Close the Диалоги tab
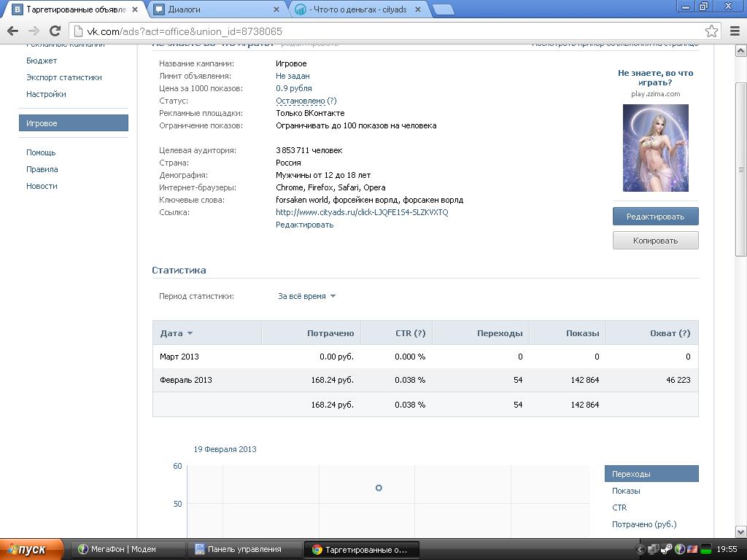 coord(276,10)
